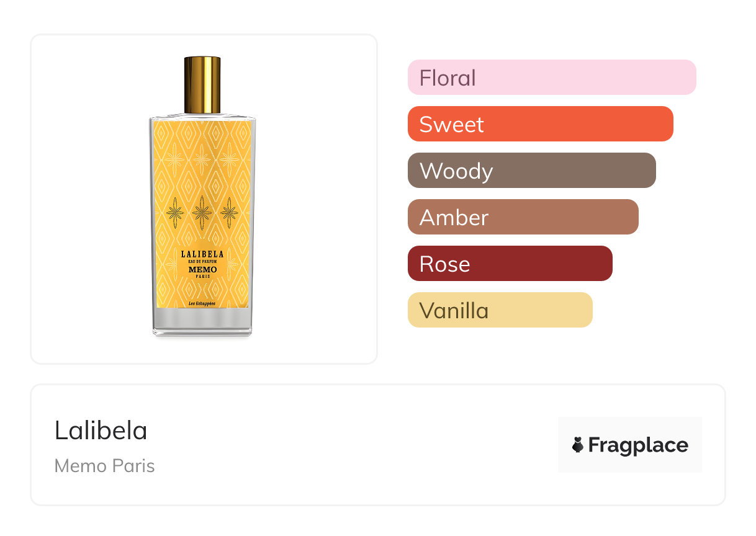Click the MEMO brand text on bottle
Viewport: 756px width, 536px height.
202,269
